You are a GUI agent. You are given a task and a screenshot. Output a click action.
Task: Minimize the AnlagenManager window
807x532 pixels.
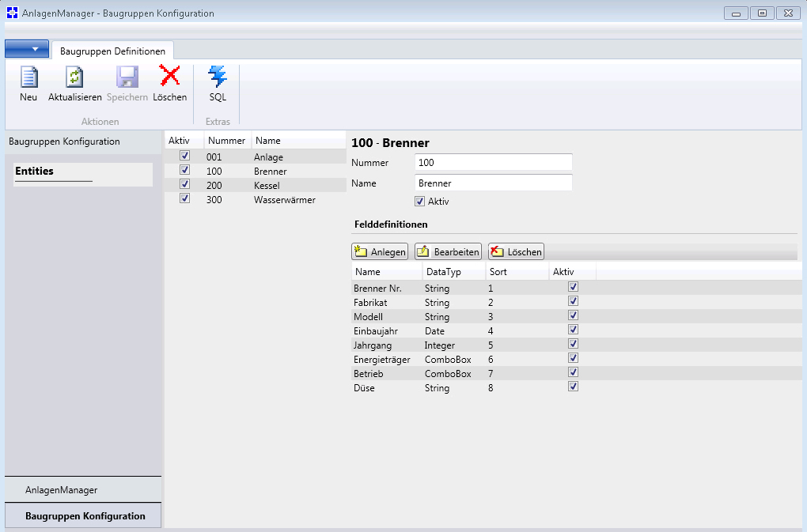click(x=736, y=13)
